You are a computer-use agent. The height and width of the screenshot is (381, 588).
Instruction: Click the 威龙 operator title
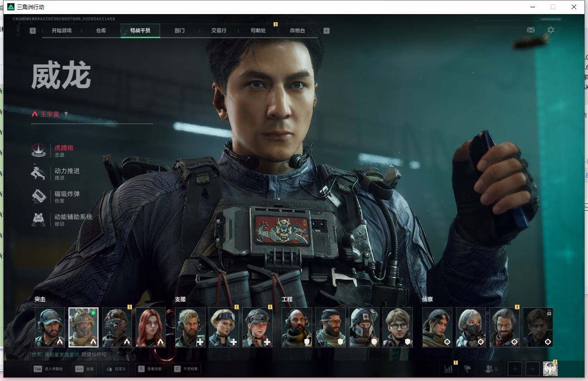pos(61,75)
